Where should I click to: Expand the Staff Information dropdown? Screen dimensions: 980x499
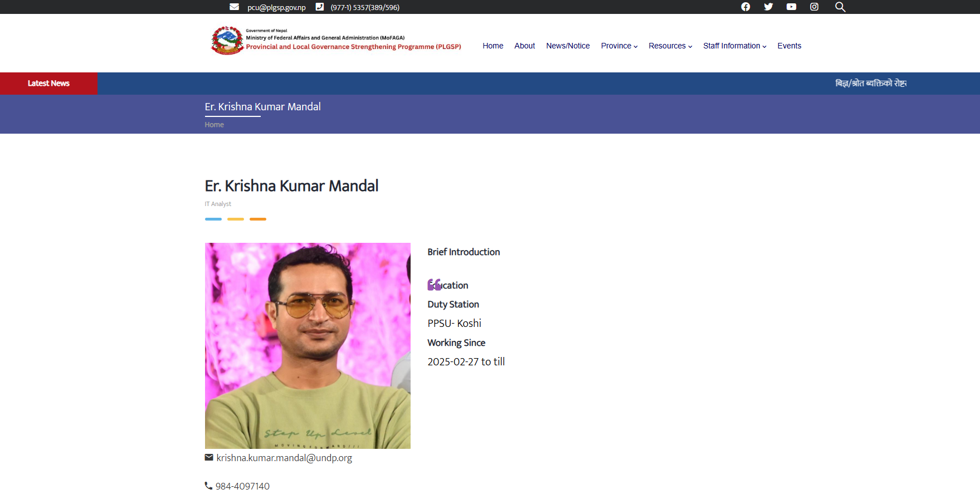734,46
